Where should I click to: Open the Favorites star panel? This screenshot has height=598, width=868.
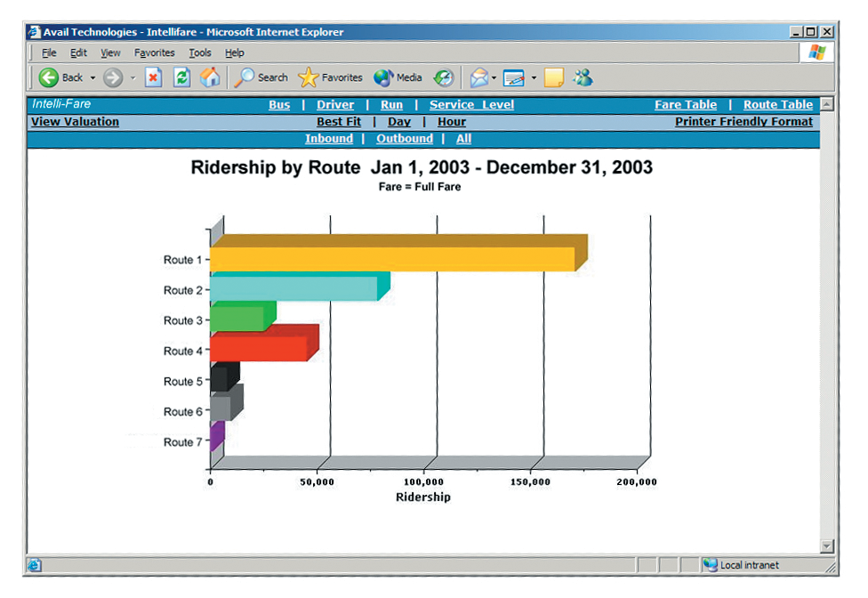(331, 78)
